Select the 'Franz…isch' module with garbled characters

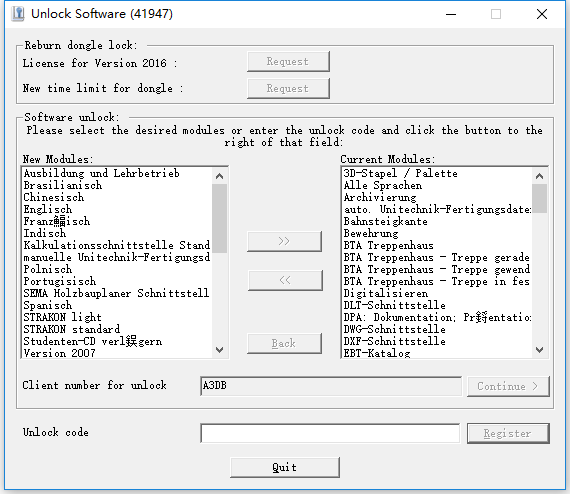pyautogui.click(x=117, y=221)
